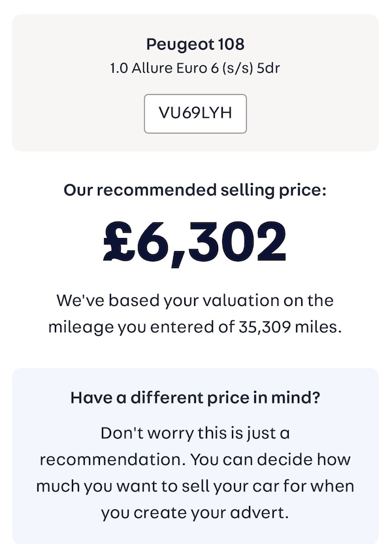The height and width of the screenshot is (544, 392).
Task: Click the '(s/s)' stop-start text
Action: pyautogui.click(x=239, y=67)
